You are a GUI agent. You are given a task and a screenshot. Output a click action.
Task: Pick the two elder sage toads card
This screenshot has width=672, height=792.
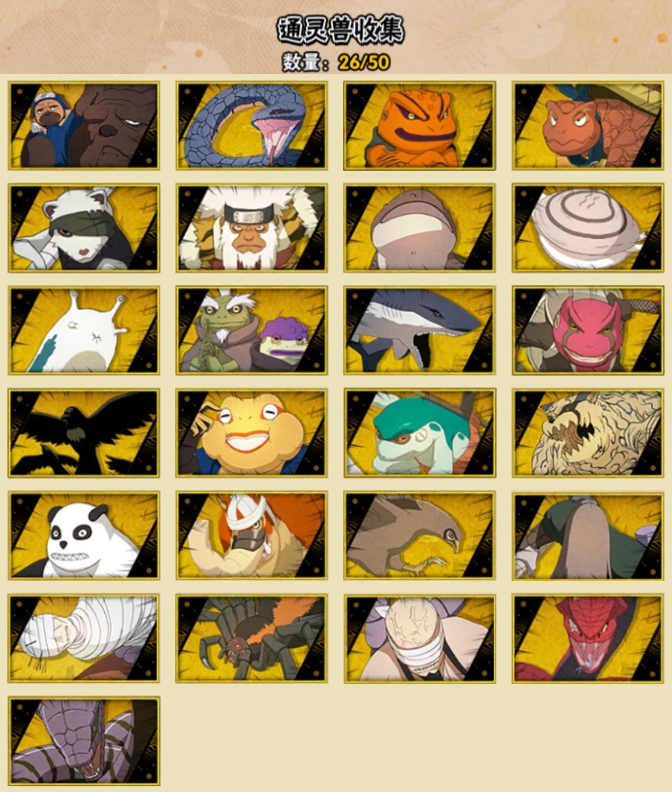point(251,330)
